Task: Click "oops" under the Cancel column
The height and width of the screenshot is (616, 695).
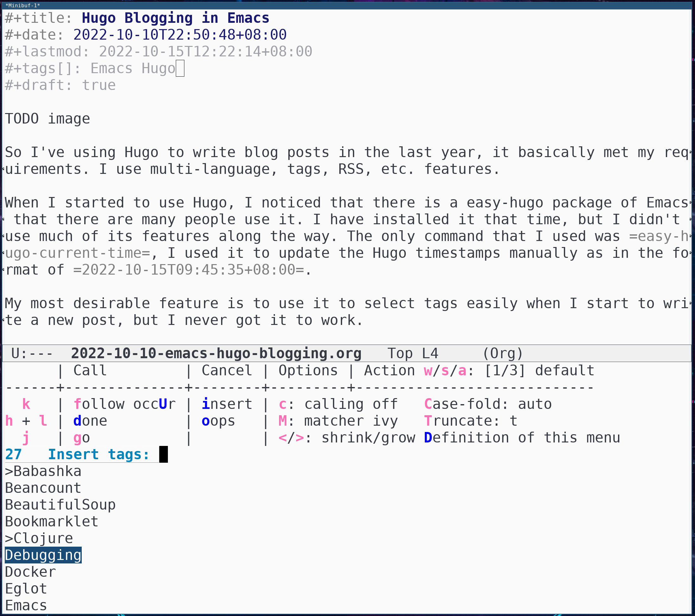Action: [219, 421]
